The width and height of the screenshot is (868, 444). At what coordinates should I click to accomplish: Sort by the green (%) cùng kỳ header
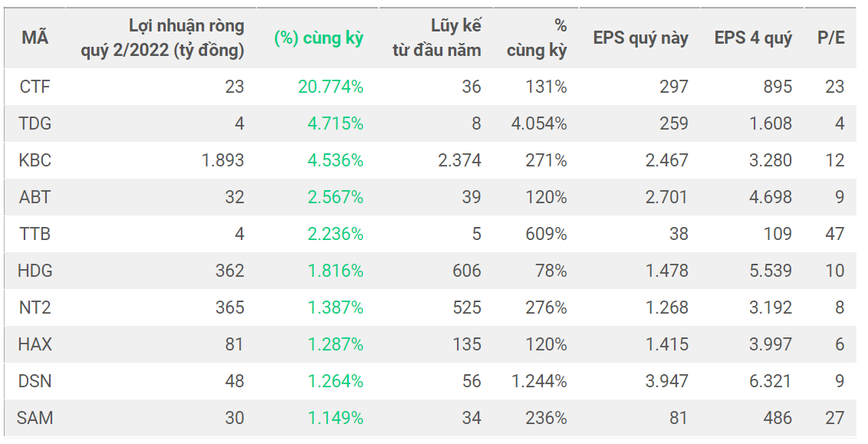(318, 38)
